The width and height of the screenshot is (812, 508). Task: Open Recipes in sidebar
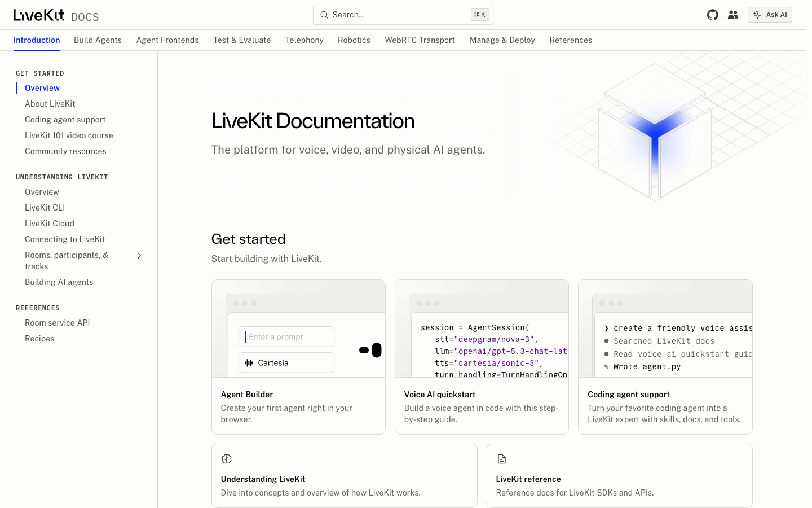tap(39, 339)
